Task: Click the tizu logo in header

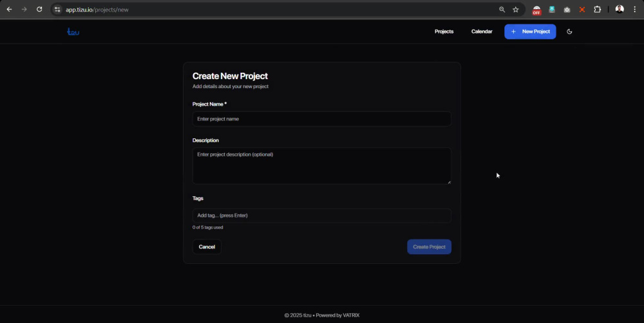Action: click(73, 32)
